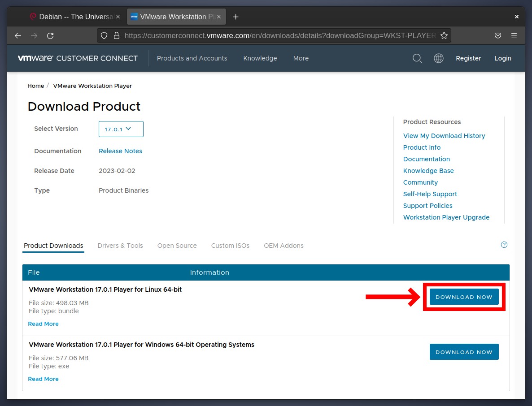
Task: Expand the 17.0.1 version dropdown
Action: (x=121, y=129)
